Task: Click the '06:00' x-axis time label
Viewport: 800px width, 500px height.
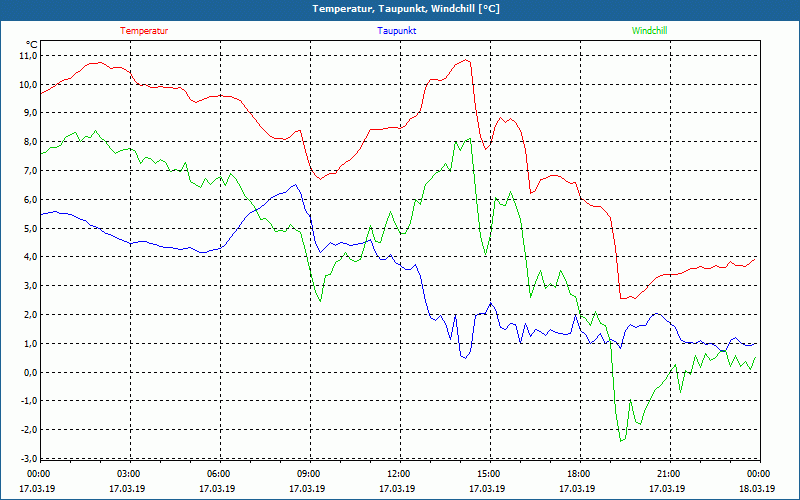Action: [x=217, y=474]
